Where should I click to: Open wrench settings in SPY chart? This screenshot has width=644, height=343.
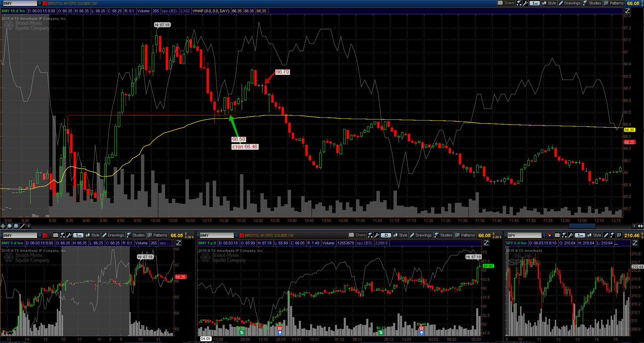tap(570, 235)
